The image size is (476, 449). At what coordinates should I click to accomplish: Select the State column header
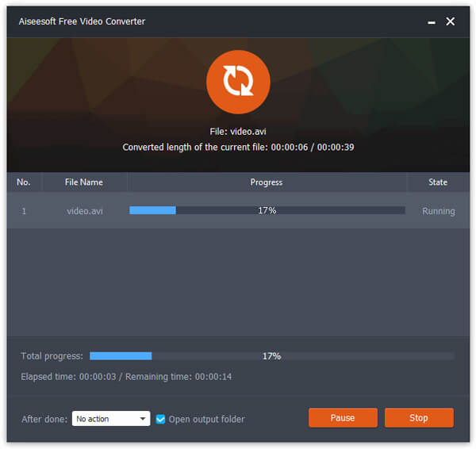[x=438, y=182]
